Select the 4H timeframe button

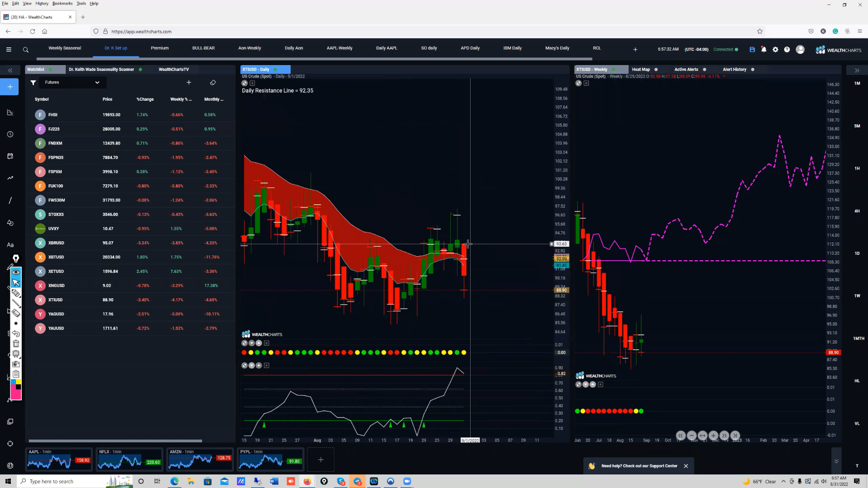tap(857, 211)
